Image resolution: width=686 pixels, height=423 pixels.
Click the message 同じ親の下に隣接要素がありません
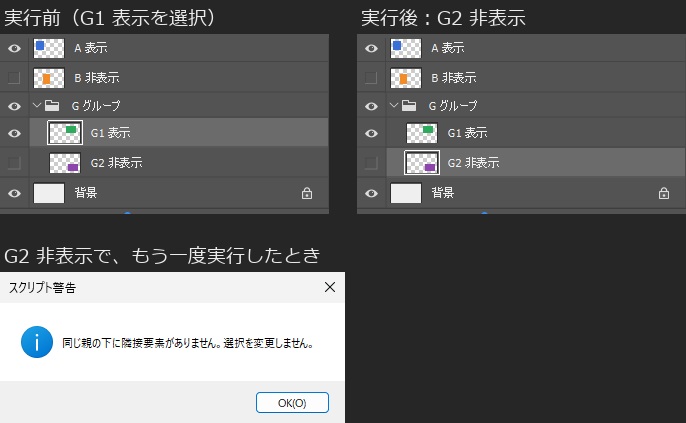point(140,343)
